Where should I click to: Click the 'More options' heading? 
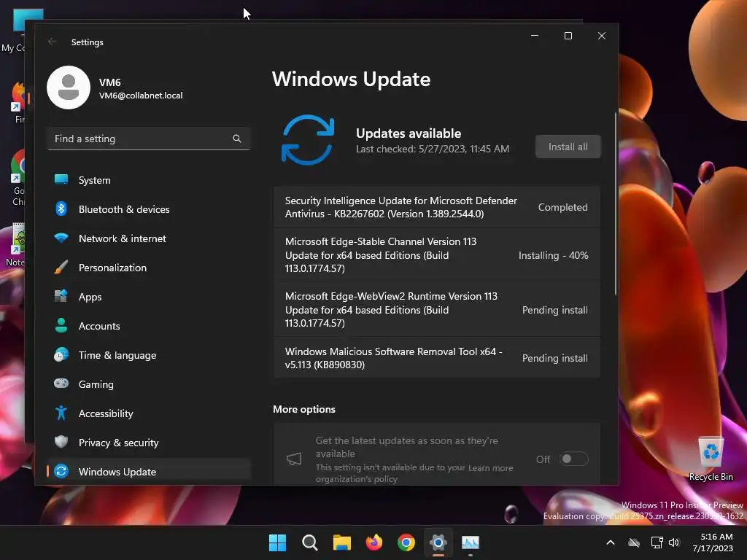tap(304, 409)
